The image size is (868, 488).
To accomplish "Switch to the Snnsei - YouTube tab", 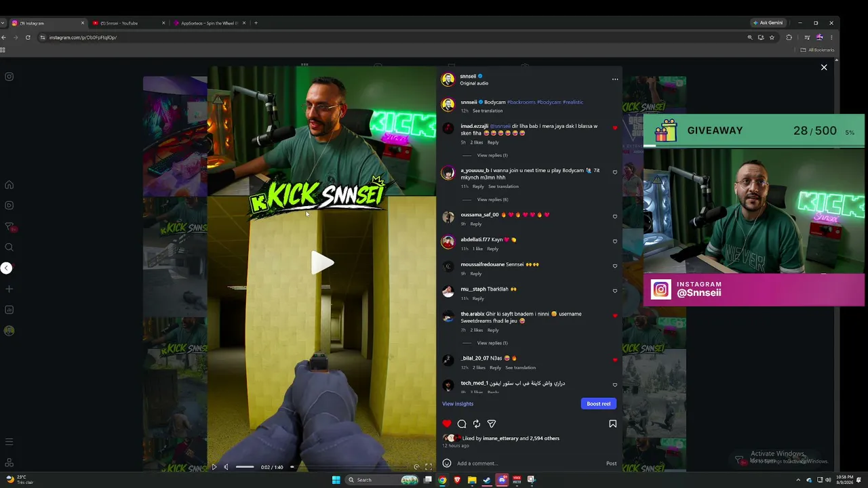I will (x=129, y=23).
